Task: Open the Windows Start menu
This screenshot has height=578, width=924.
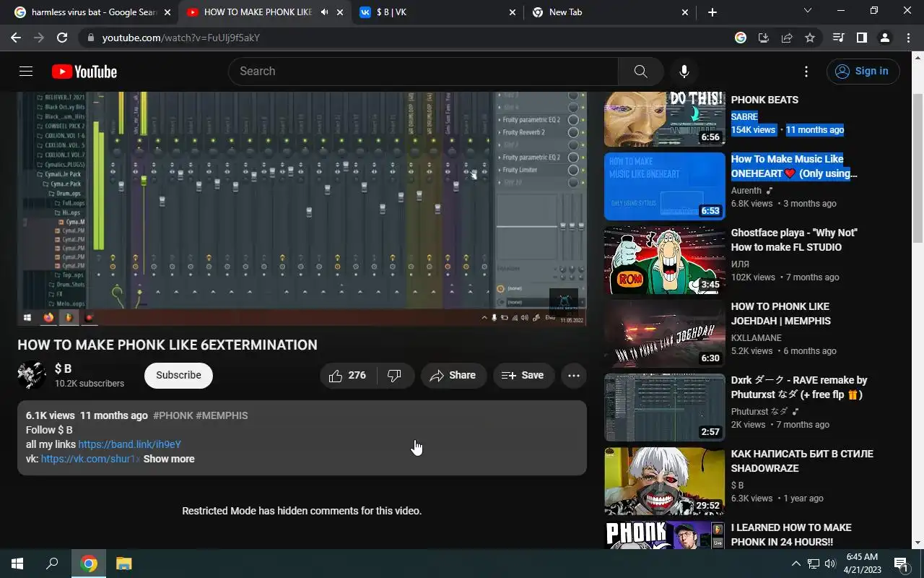Action: click(17, 564)
